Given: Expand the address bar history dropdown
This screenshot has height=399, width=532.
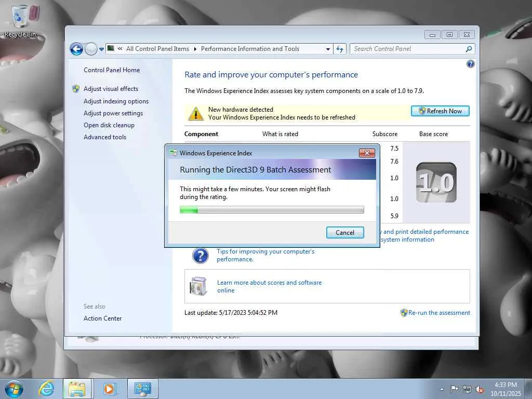Looking at the screenshot, I should [328, 49].
